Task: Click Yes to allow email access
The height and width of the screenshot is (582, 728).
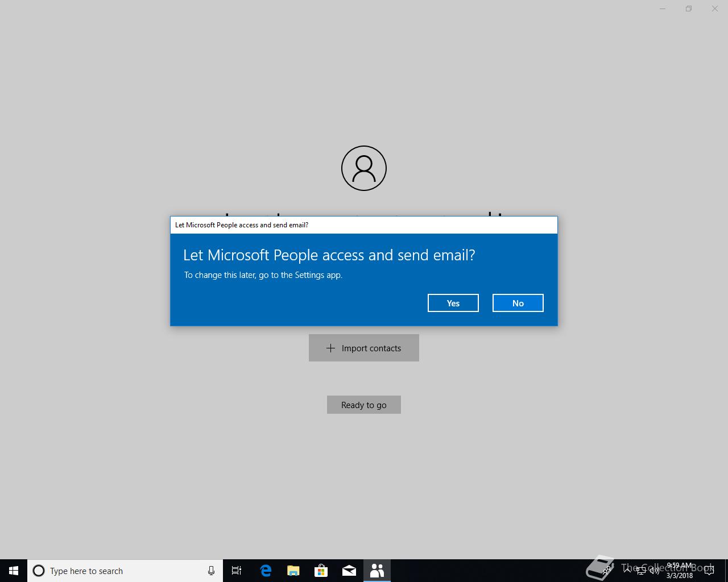Action: tap(453, 303)
